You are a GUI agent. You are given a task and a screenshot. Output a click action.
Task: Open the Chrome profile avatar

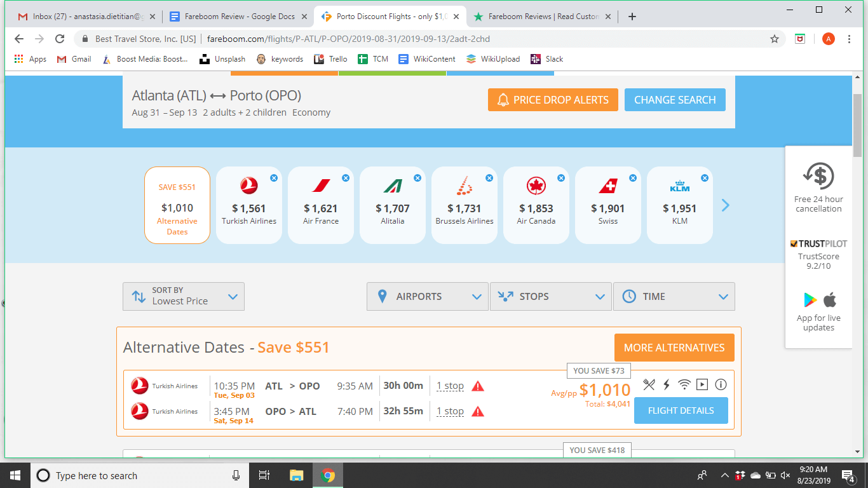828,39
